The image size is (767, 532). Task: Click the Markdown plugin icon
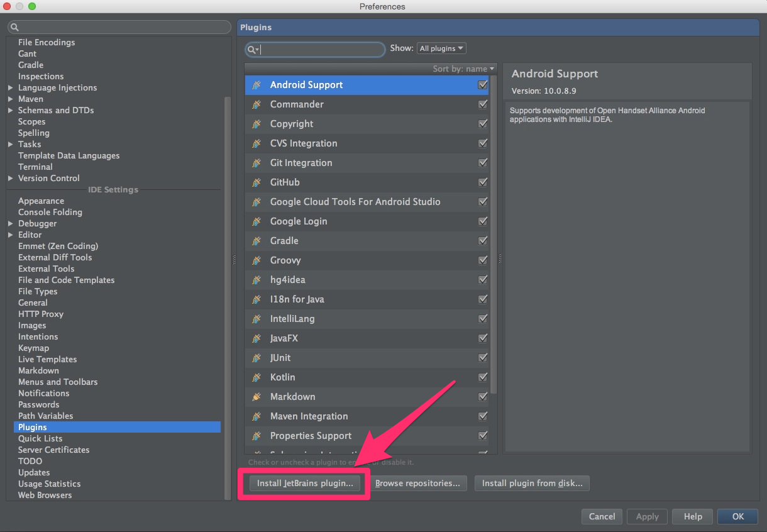tap(257, 397)
